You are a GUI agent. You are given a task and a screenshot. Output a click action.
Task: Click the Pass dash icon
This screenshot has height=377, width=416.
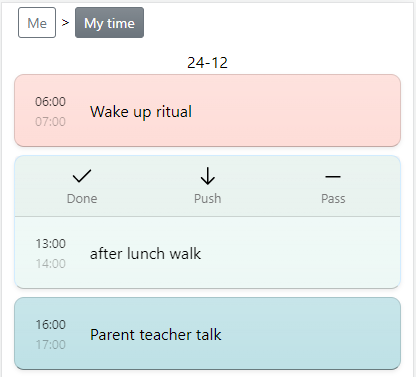click(333, 177)
